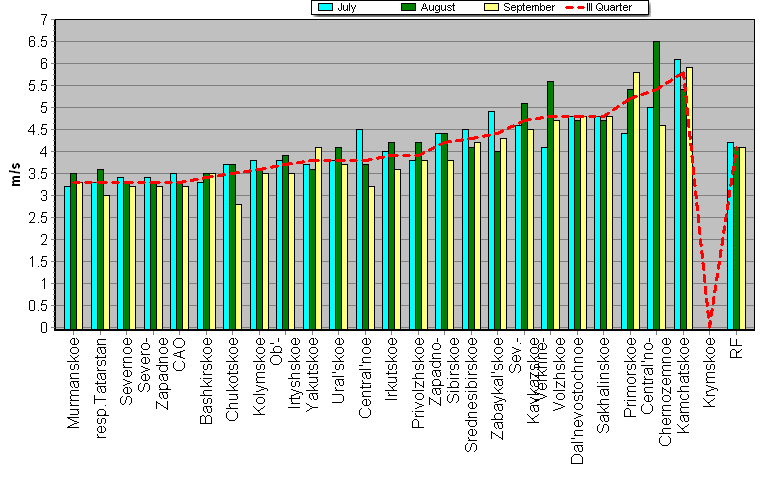Screen dimensions: 777x479
Task: Click the Murmanskoe x-axis label
Action: click(x=74, y=384)
